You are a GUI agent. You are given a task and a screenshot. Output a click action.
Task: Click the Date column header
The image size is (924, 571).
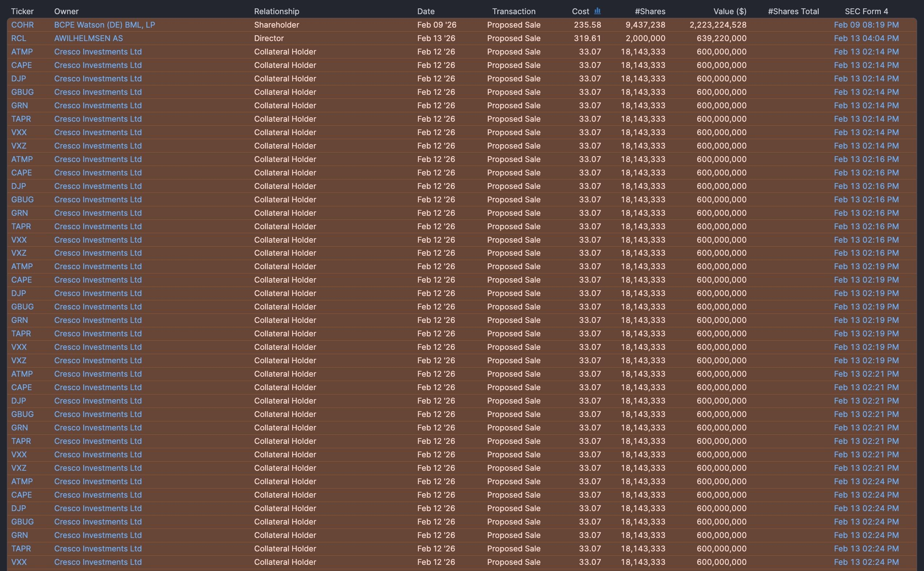click(426, 11)
